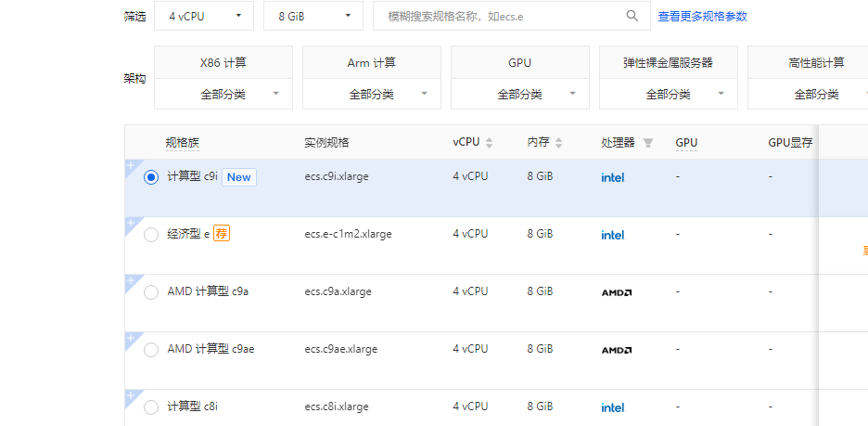The height and width of the screenshot is (426, 868).
Task: Open the 处理器 column filter icon
Action: [x=648, y=143]
